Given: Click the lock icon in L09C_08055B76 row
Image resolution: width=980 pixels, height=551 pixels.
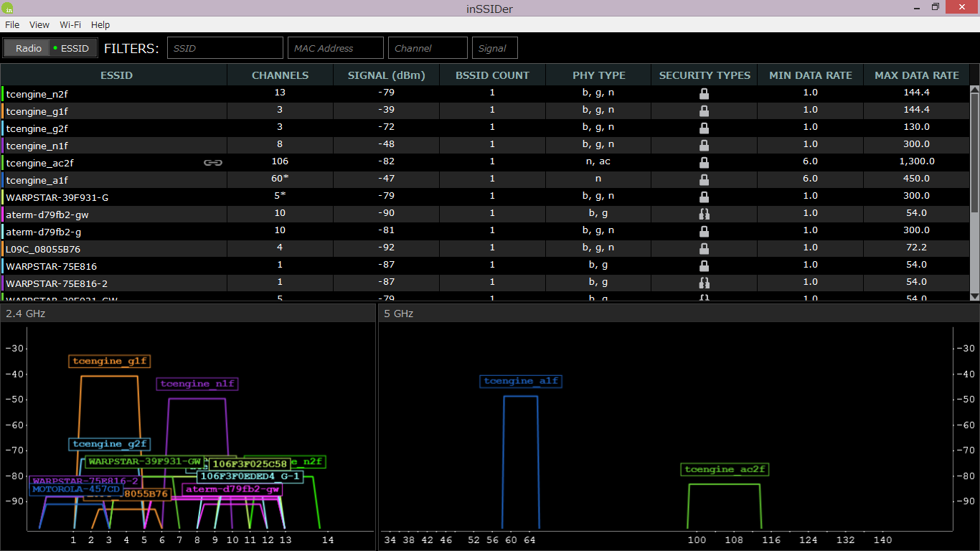Looking at the screenshot, I should [x=705, y=248].
